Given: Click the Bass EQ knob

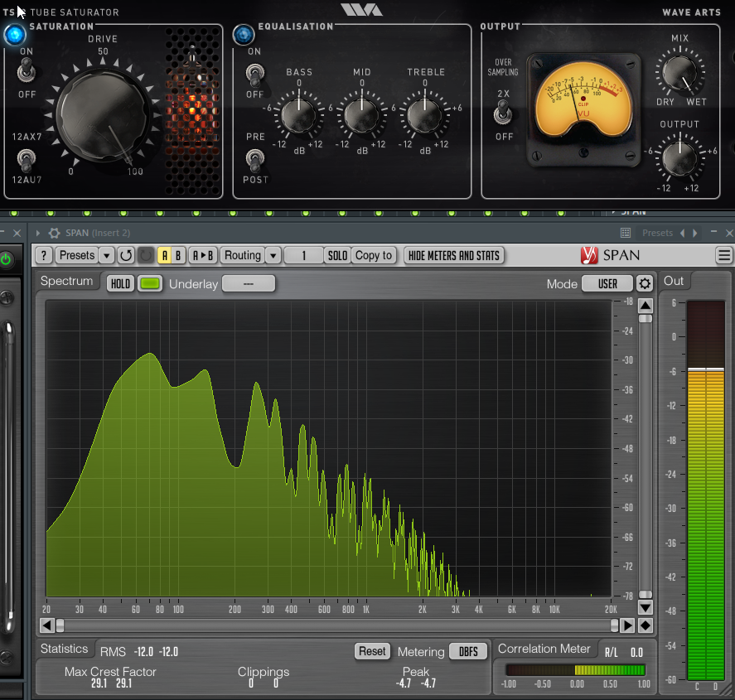Looking at the screenshot, I should click(298, 115).
